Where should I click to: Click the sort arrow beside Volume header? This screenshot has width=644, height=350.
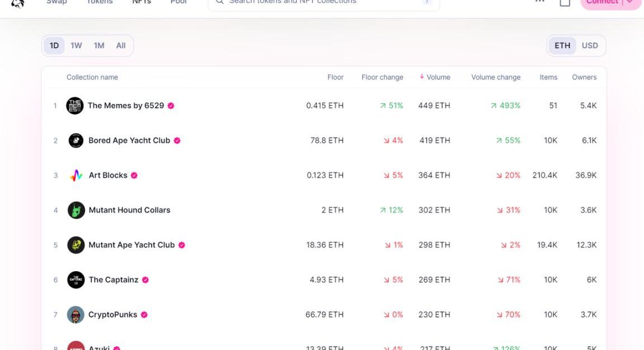tap(422, 77)
